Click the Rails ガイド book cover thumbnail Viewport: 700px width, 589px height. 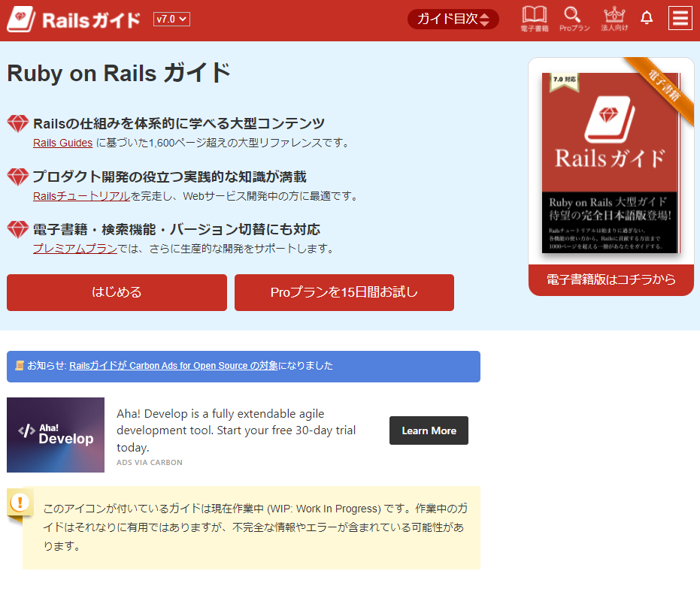coord(611,164)
